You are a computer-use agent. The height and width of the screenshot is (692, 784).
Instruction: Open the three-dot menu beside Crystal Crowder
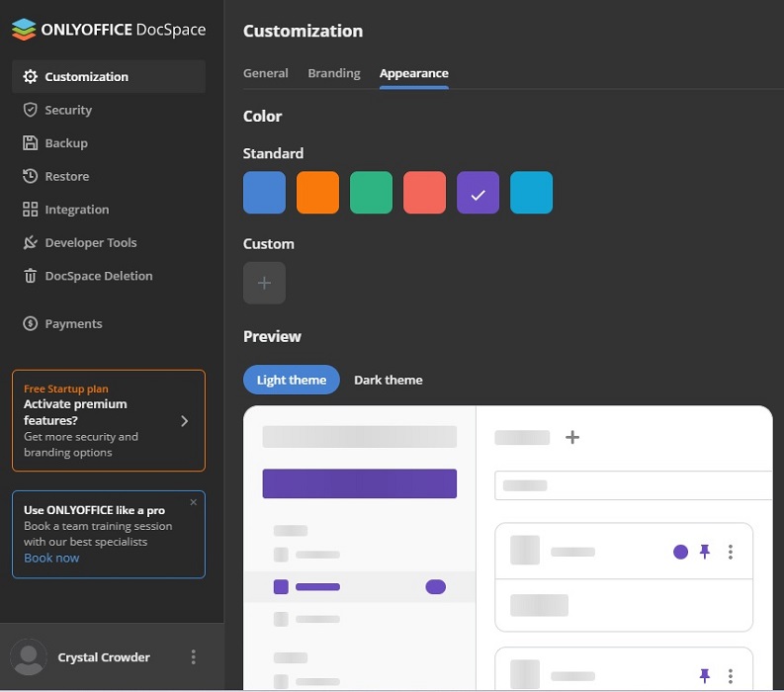pos(194,657)
